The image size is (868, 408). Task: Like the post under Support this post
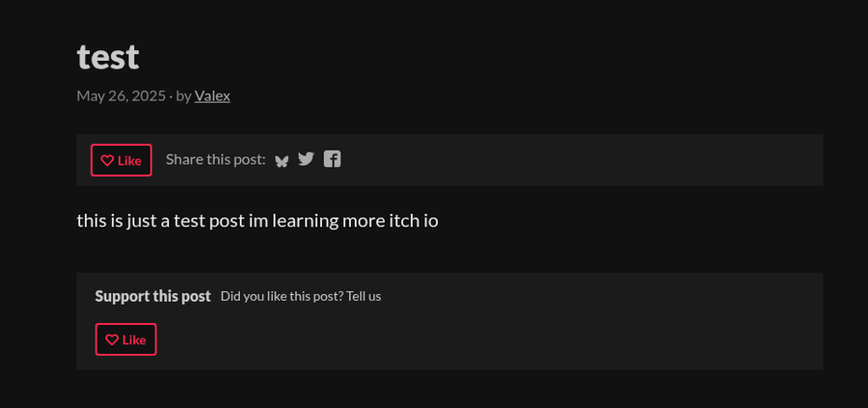[x=125, y=340]
